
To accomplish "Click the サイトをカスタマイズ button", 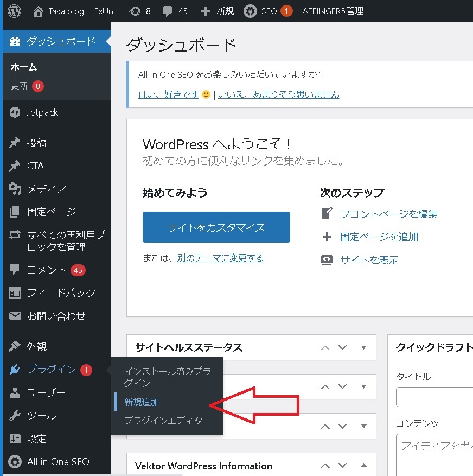I will pyautogui.click(x=216, y=227).
